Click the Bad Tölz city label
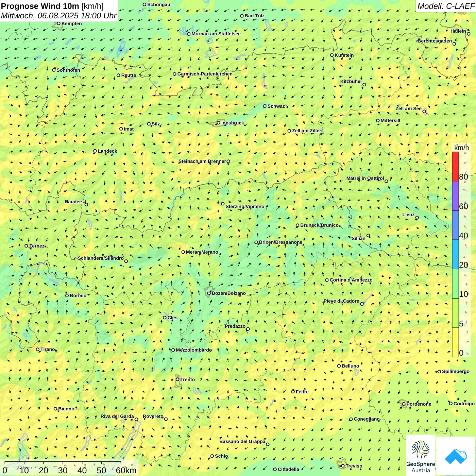 click(x=254, y=16)
